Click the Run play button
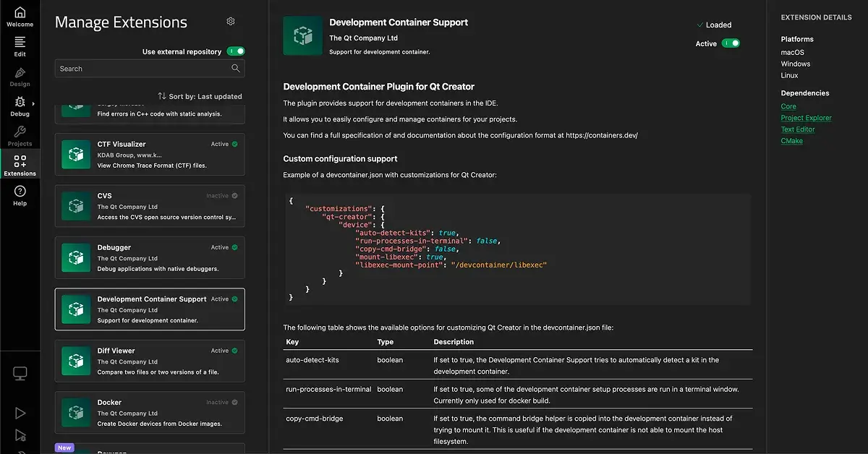Image resolution: width=868 pixels, height=454 pixels. coord(20,414)
